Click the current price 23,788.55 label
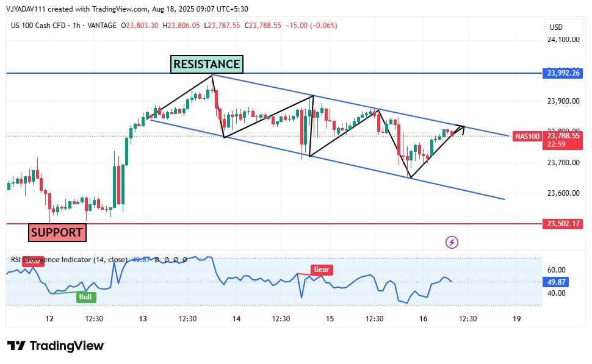This screenshot has width=592, height=364. pyautogui.click(x=561, y=136)
